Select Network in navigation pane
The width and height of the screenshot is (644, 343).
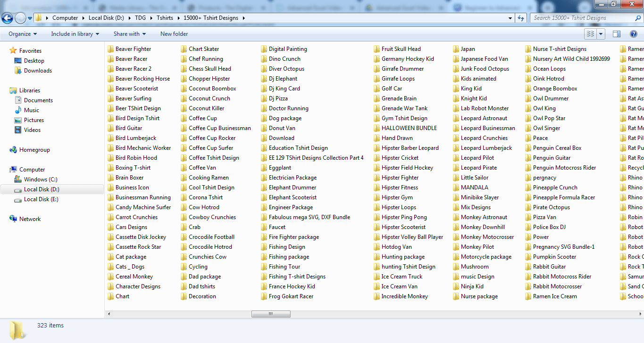pos(30,219)
